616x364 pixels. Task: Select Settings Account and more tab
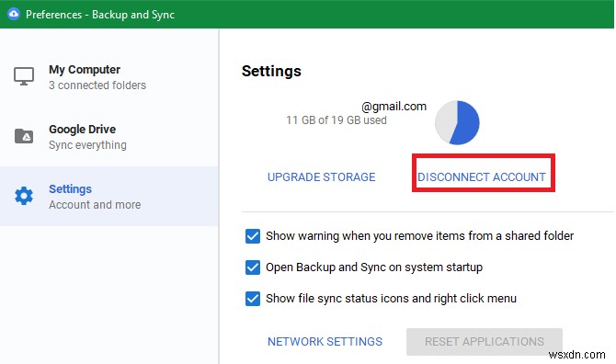point(109,196)
